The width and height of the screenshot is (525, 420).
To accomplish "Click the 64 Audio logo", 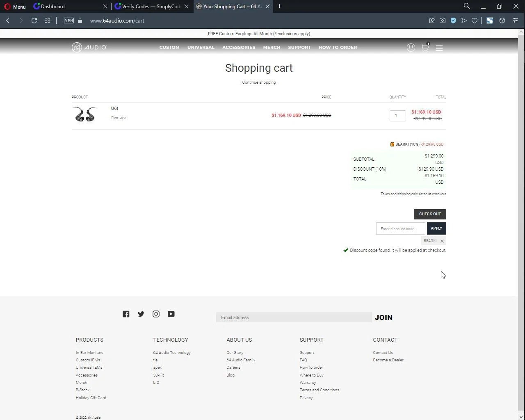I will pos(89,48).
